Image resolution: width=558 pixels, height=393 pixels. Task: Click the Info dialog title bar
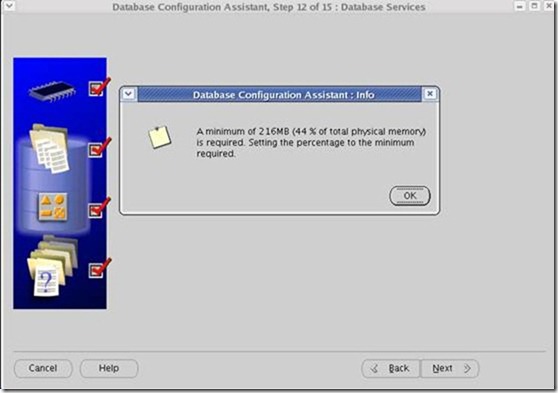coord(279,95)
